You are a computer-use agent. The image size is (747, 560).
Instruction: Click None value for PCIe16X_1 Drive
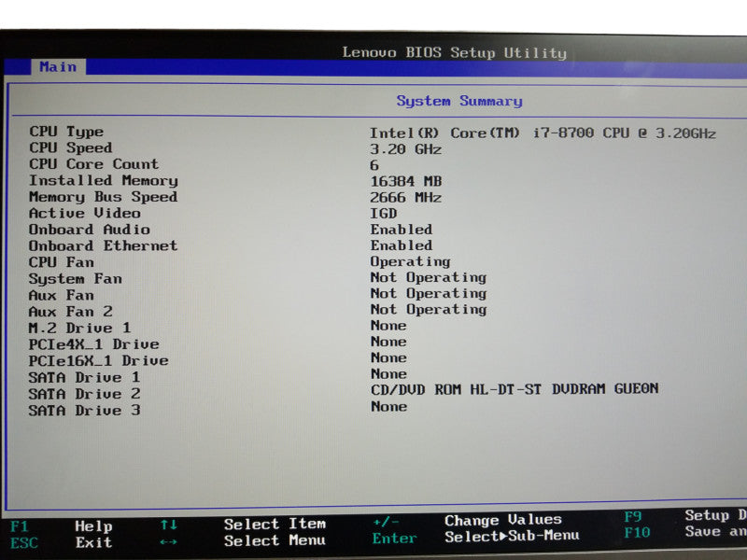coord(388,358)
